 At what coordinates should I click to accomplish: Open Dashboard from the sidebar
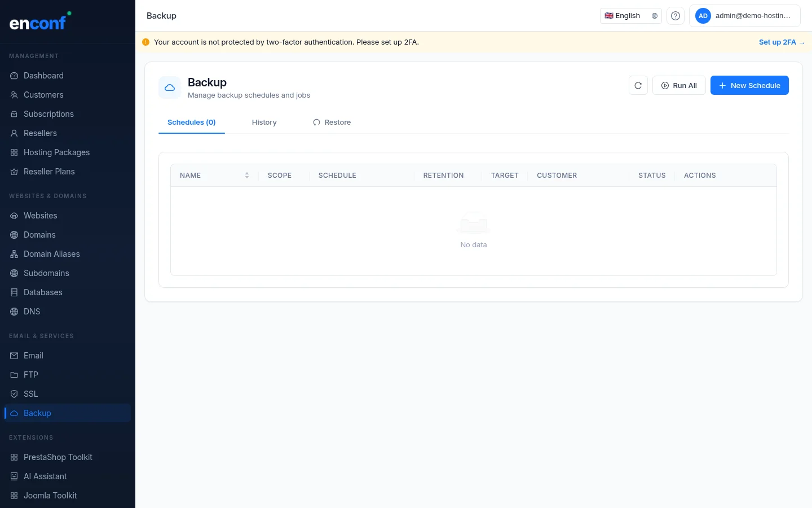(43, 76)
